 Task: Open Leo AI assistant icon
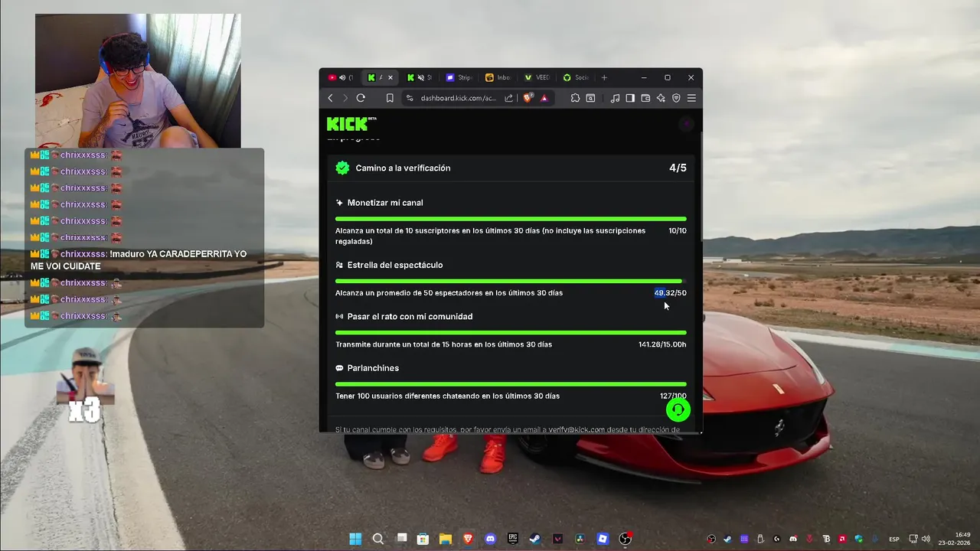pyautogui.click(x=661, y=98)
